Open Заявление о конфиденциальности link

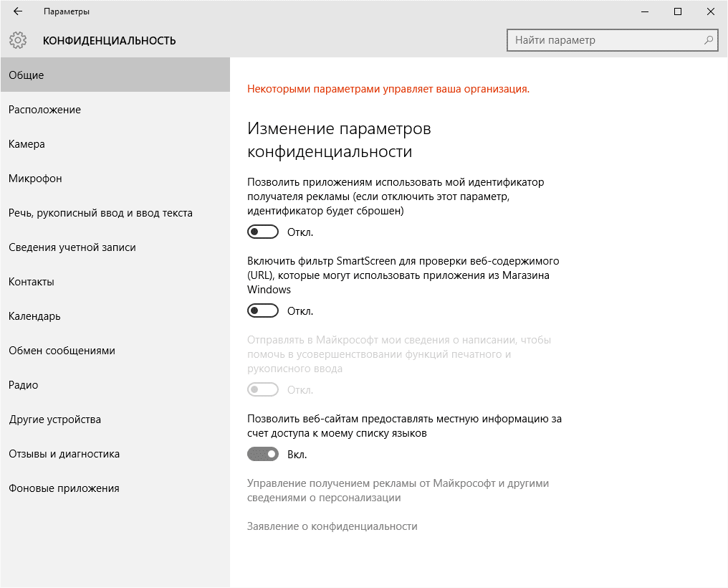point(332,526)
